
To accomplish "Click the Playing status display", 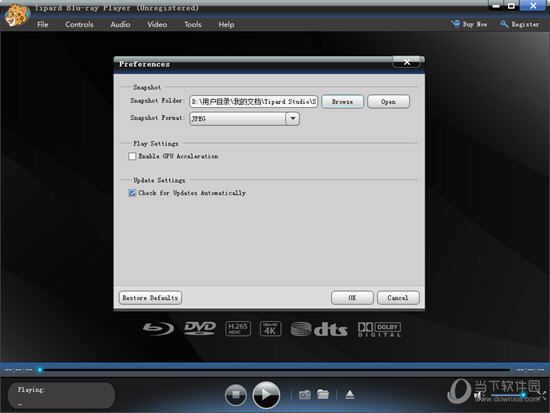I will [61, 395].
